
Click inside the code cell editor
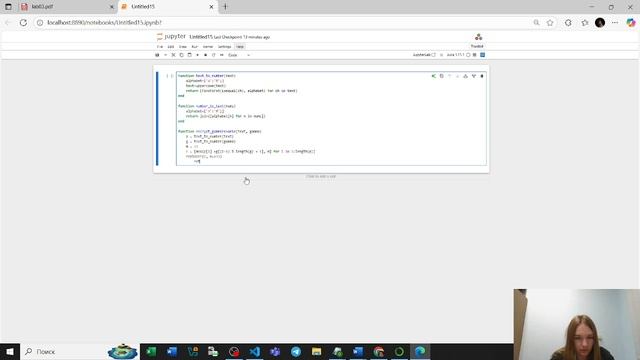(x=331, y=118)
